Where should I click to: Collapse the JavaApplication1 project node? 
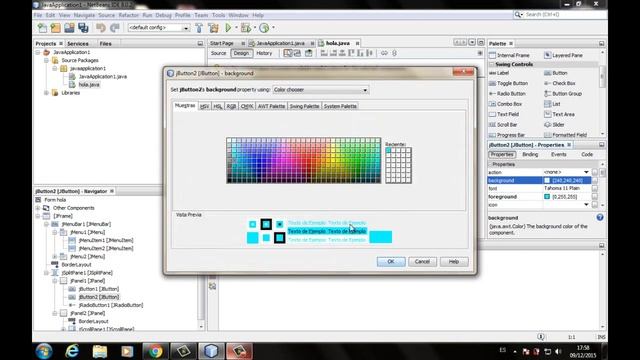click(x=38, y=52)
